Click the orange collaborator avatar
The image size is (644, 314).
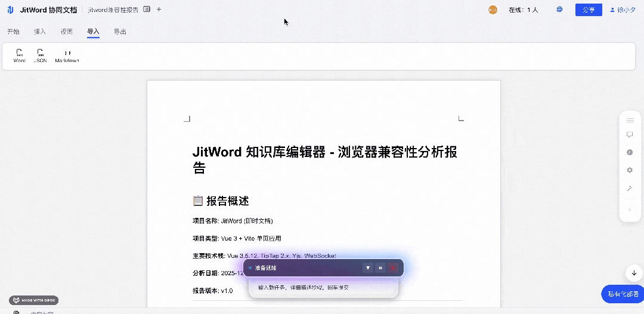[x=493, y=10]
